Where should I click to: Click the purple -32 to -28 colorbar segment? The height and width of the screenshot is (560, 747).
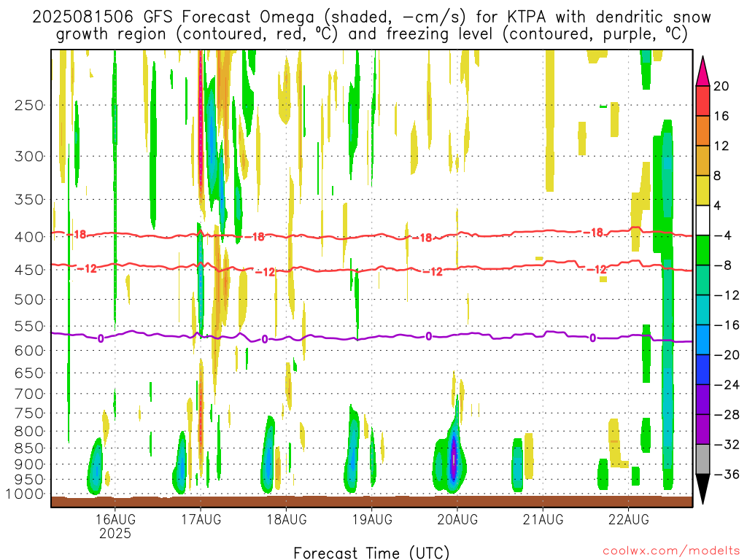click(x=703, y=429)
